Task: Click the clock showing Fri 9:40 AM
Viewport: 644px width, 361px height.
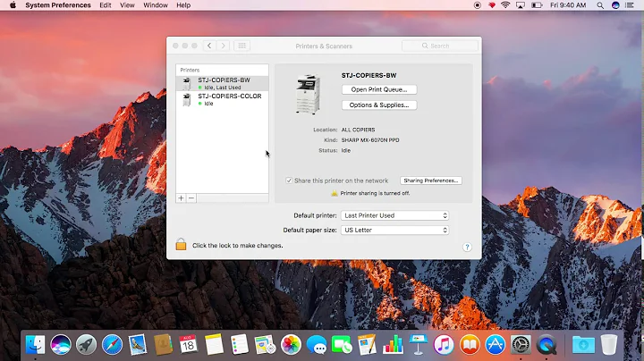Action: 568,5
